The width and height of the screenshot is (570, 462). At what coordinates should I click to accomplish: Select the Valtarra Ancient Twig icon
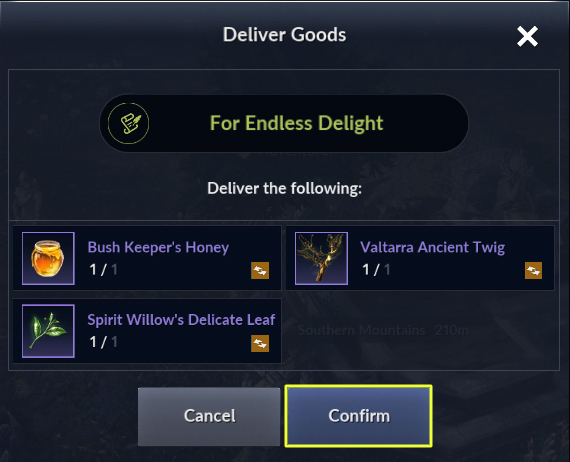click(x=321, y=258)
